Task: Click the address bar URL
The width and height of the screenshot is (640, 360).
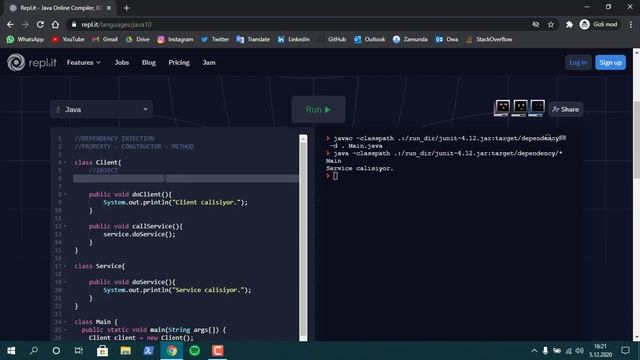Action: click(116, 24)
